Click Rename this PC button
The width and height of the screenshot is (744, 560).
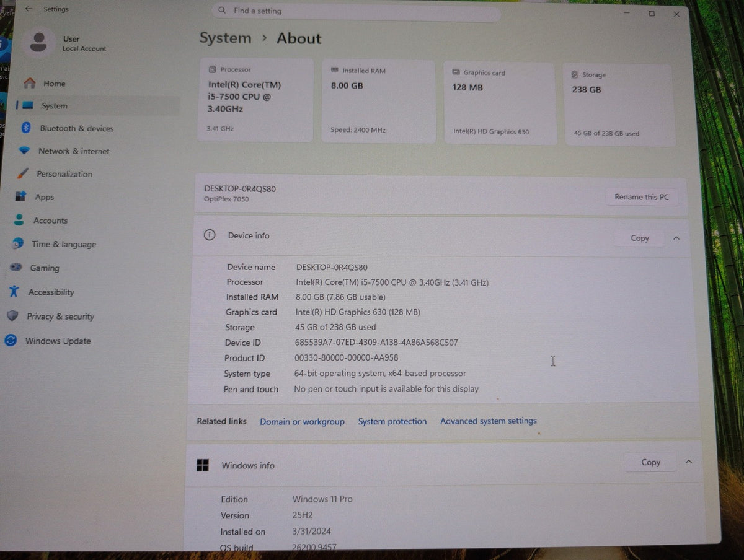(x=642, y=197)
